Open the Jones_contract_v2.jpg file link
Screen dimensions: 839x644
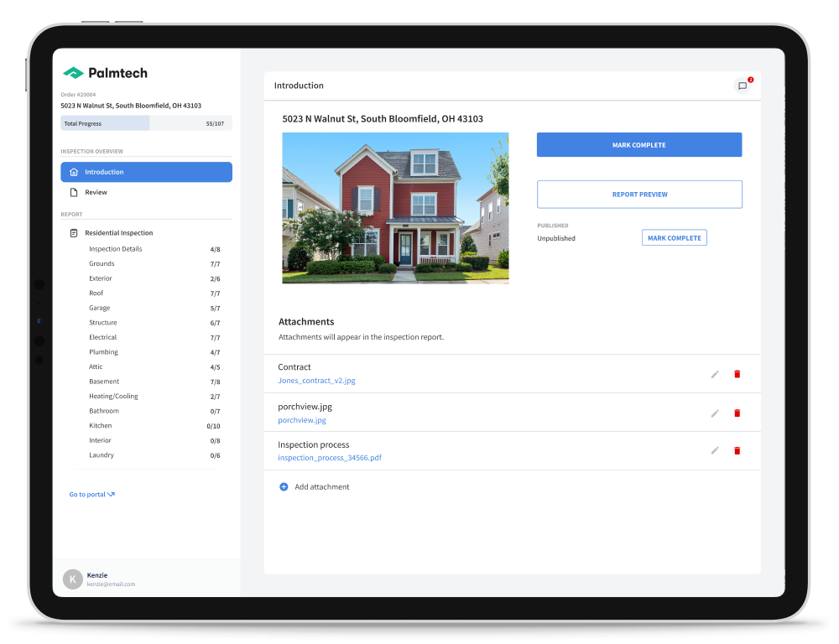(x=316, y=380)
